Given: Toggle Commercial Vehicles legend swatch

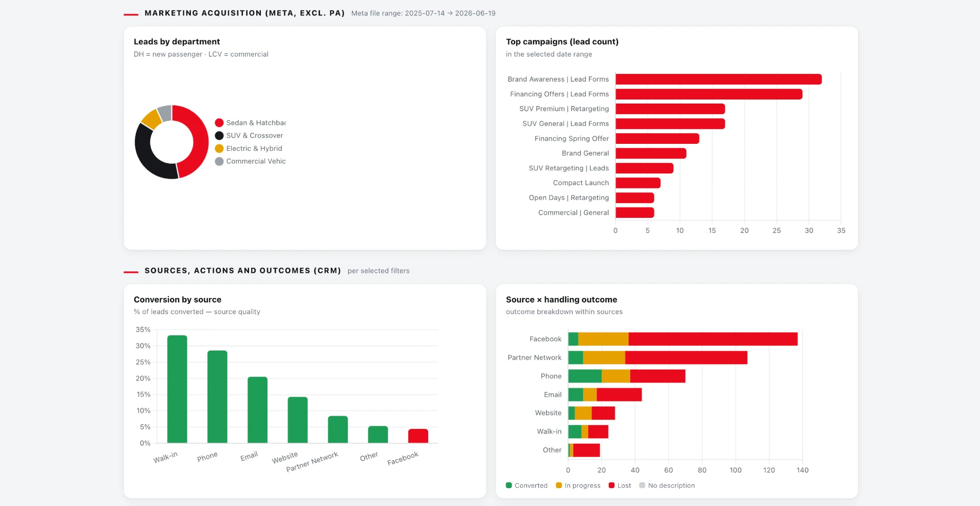Looking at the screenshot, I should pyautogui.click(x=219, y=161).
